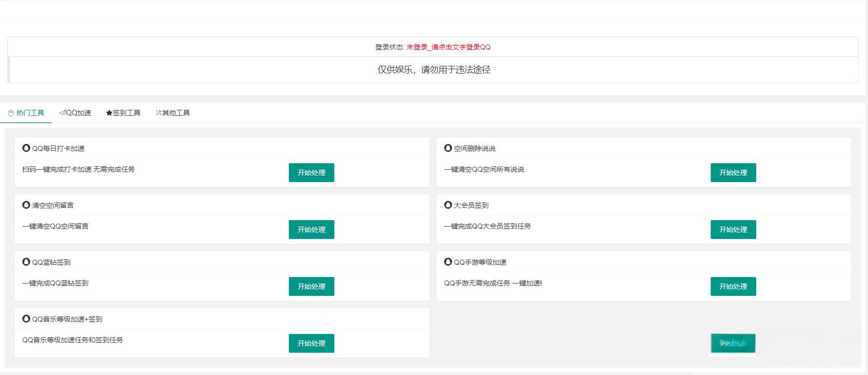Click the card title QQ每日打卡加速

coord(58,148)
